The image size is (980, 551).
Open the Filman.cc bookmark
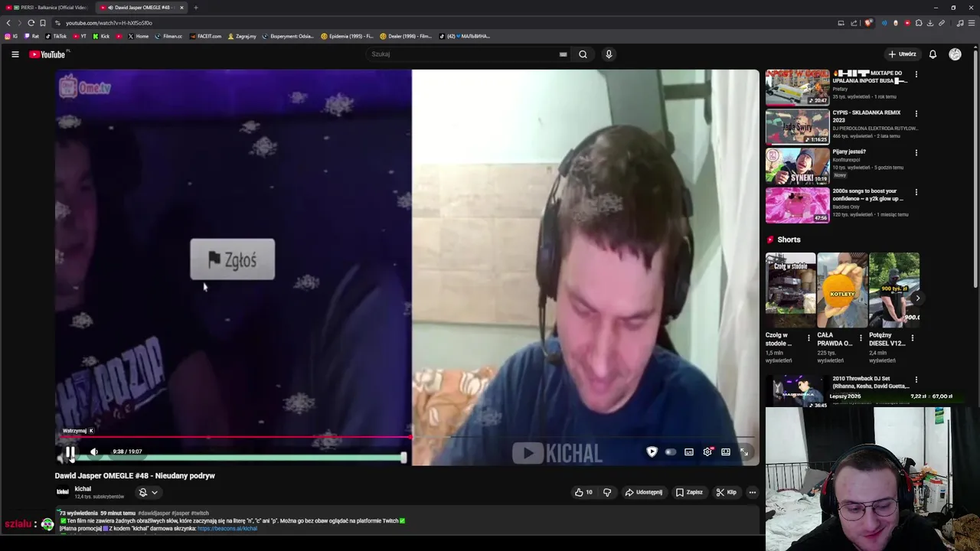tap(168, 36)
